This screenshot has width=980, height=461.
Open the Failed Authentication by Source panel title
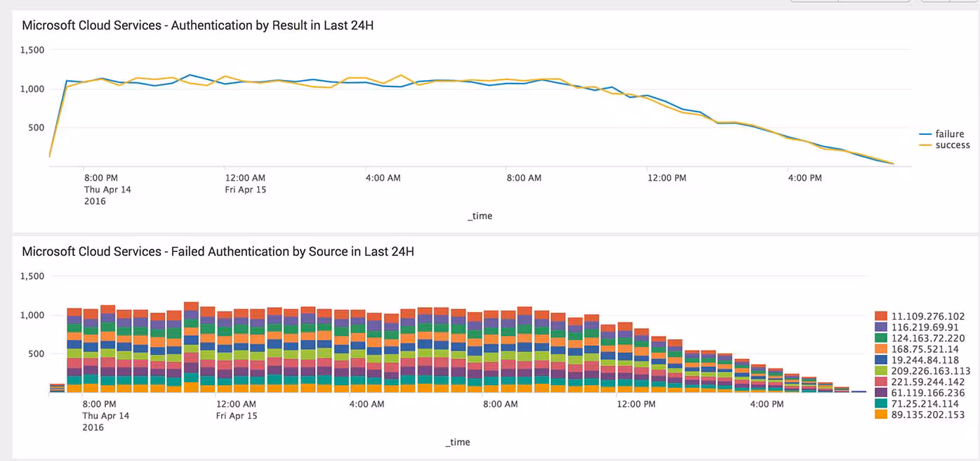pos(218,251)
